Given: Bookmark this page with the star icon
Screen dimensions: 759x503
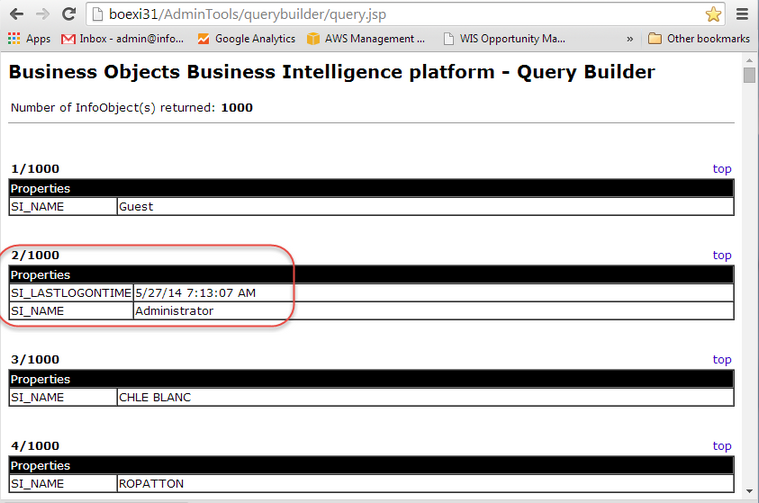Looking at the screenshot, I should click(713, 15).
